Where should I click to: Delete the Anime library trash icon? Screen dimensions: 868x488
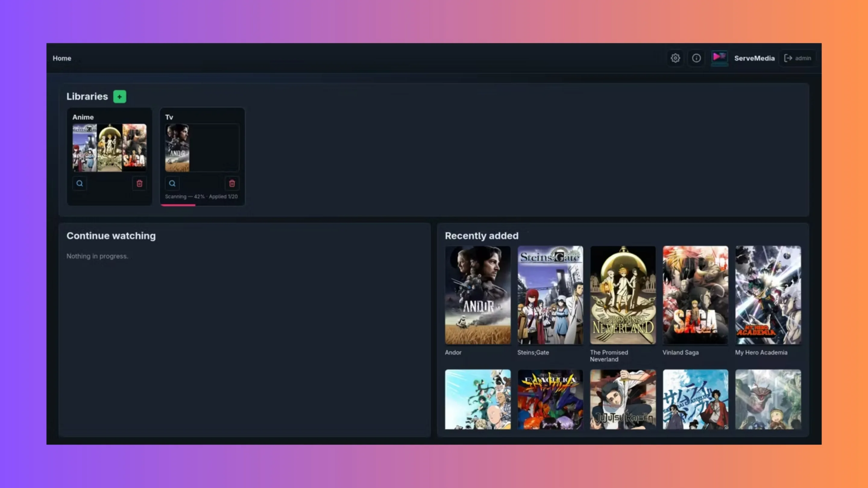[140, 183]
